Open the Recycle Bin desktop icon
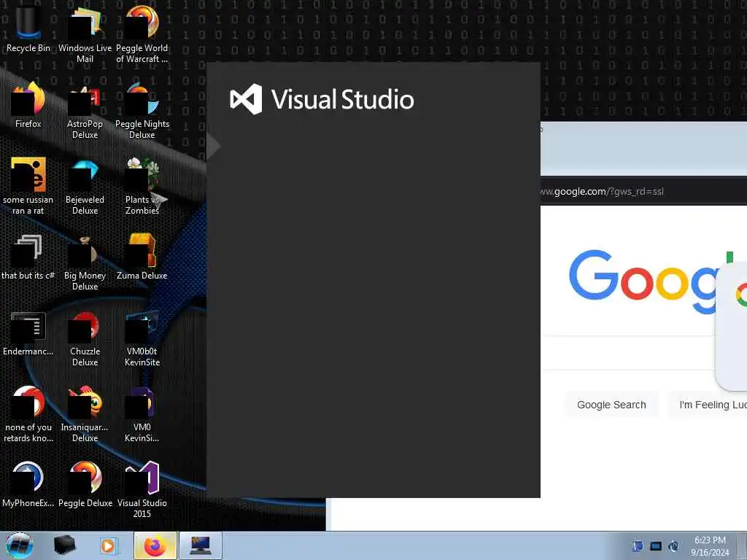Image resolution: width=747 pixels, height=560 pixels. (28, 28)
